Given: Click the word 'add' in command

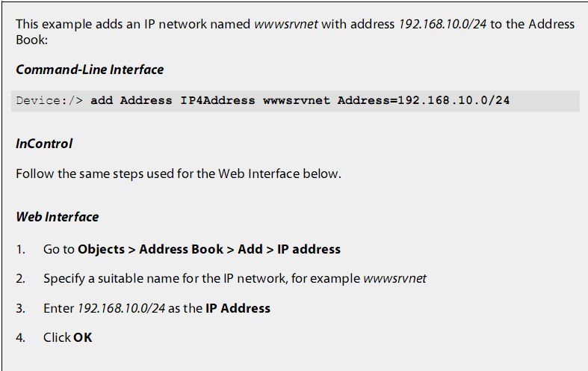Looking at the screenshot, I should click(102, 101).
